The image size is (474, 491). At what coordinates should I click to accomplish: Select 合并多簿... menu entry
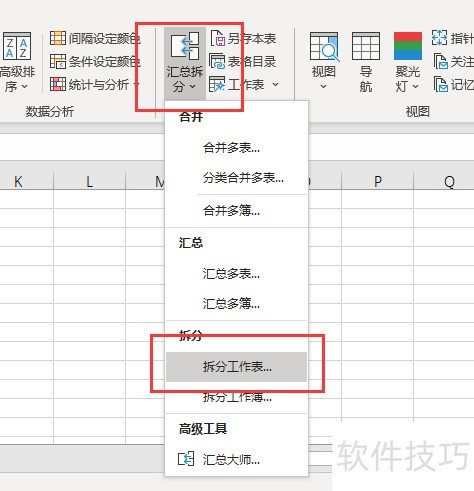(236, 210)
